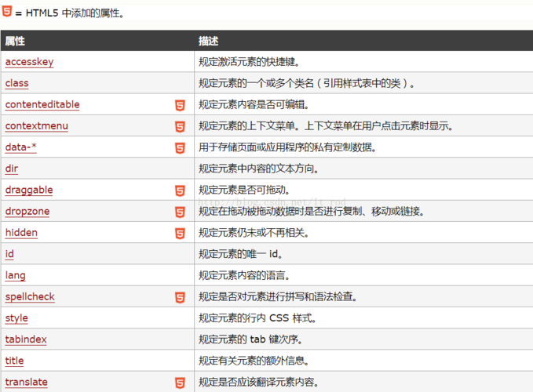Viewport: 533px width, 392px height.
Task: Select the HTML5 badge beside draggable
Action: click(180, 191)
